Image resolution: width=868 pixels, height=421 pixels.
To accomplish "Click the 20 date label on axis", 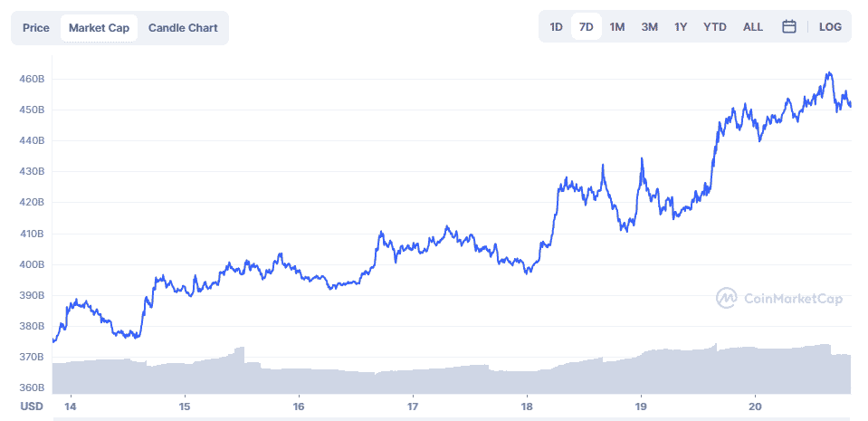I will (x=756, y=405).
